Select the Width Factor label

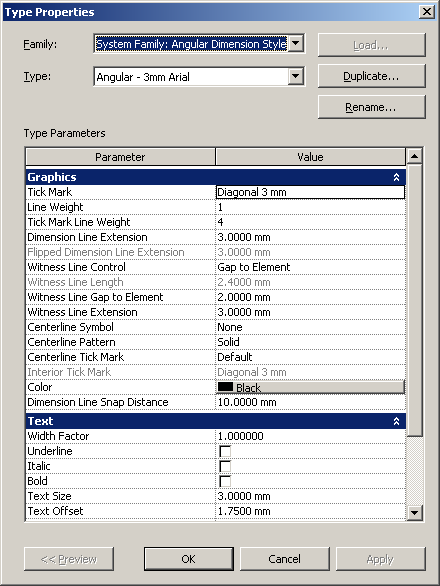click(58, 436)
